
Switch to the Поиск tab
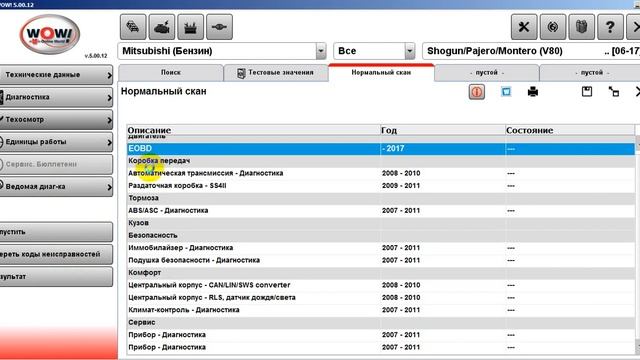pos(171,73)
